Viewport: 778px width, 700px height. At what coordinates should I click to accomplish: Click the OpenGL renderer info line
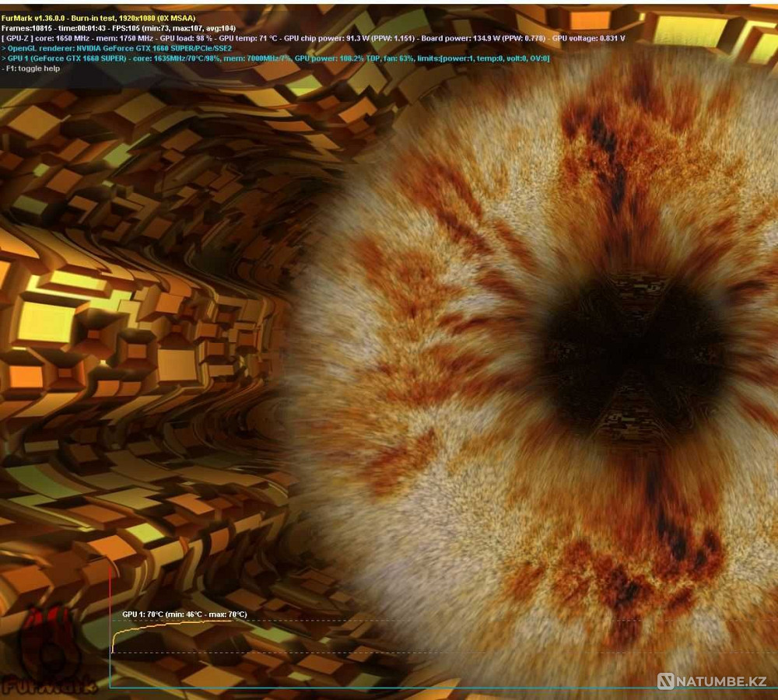(x=118, y=48)
